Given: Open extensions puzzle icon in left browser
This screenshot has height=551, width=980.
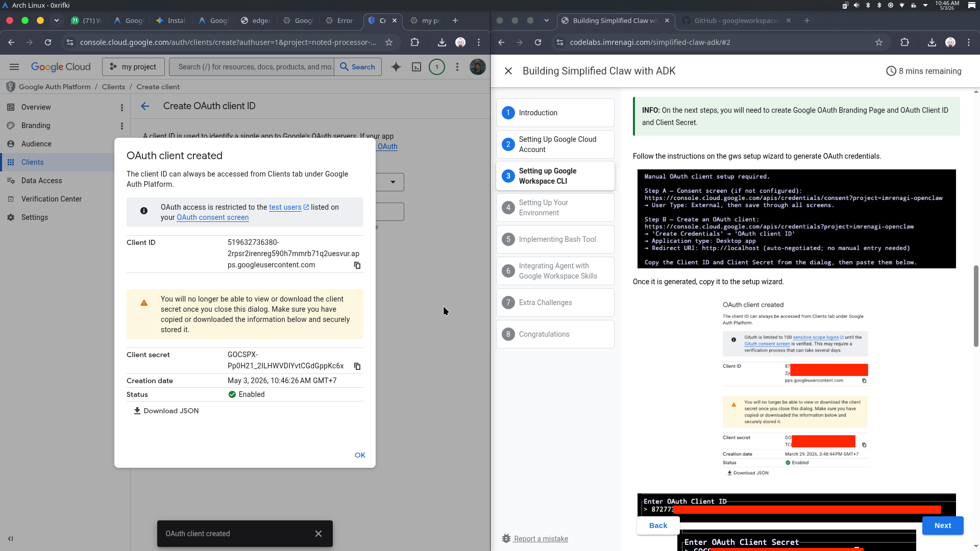Looking at the screenshot, I should [414, 42].
